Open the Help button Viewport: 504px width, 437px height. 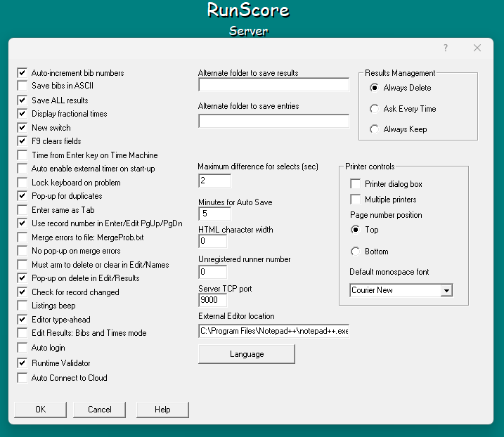pos(162,410)
